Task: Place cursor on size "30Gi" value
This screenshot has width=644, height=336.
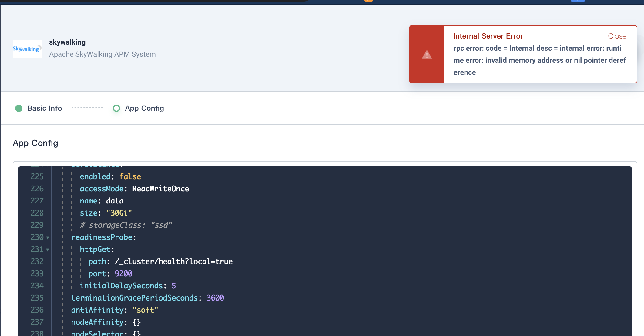Action: coord(119,213)
